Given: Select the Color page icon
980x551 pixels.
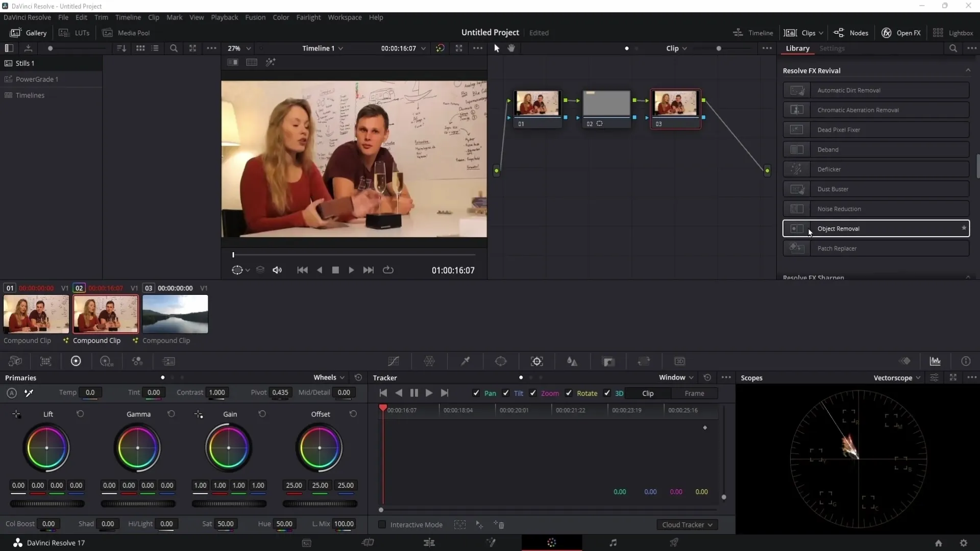Looking at the screenshot, I should [552, 543].
